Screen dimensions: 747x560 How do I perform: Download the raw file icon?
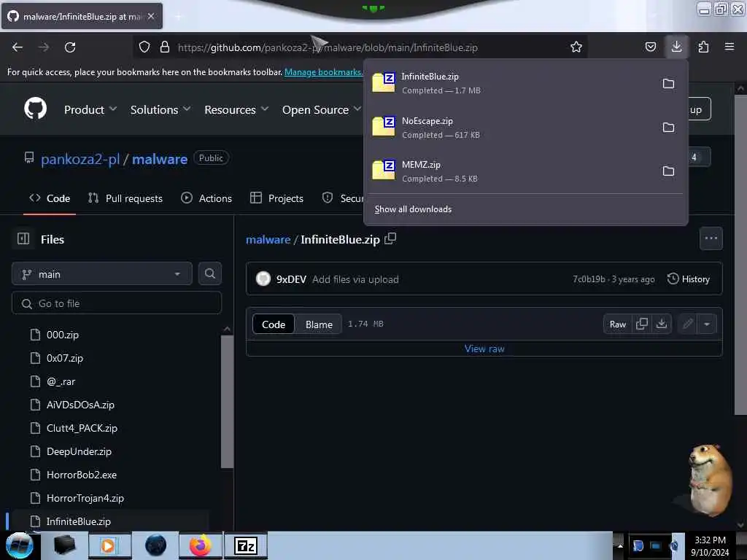click(661, 324)
